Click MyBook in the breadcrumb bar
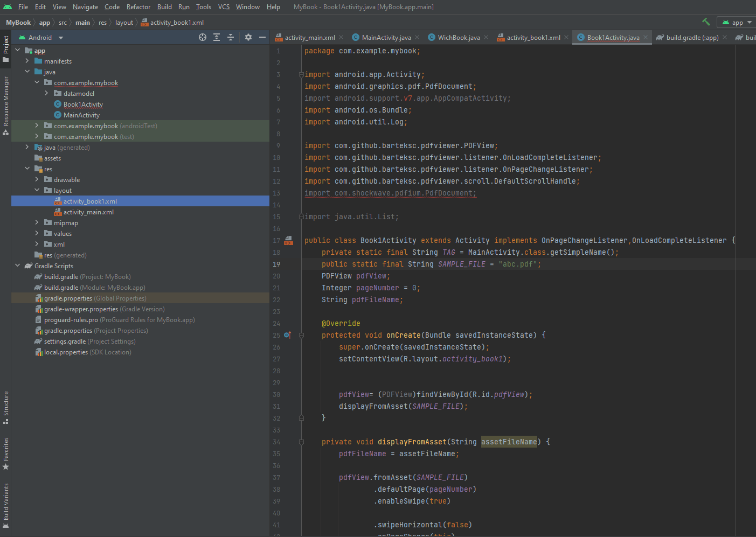Screen dimensions: 756x537 pos(18,23)
